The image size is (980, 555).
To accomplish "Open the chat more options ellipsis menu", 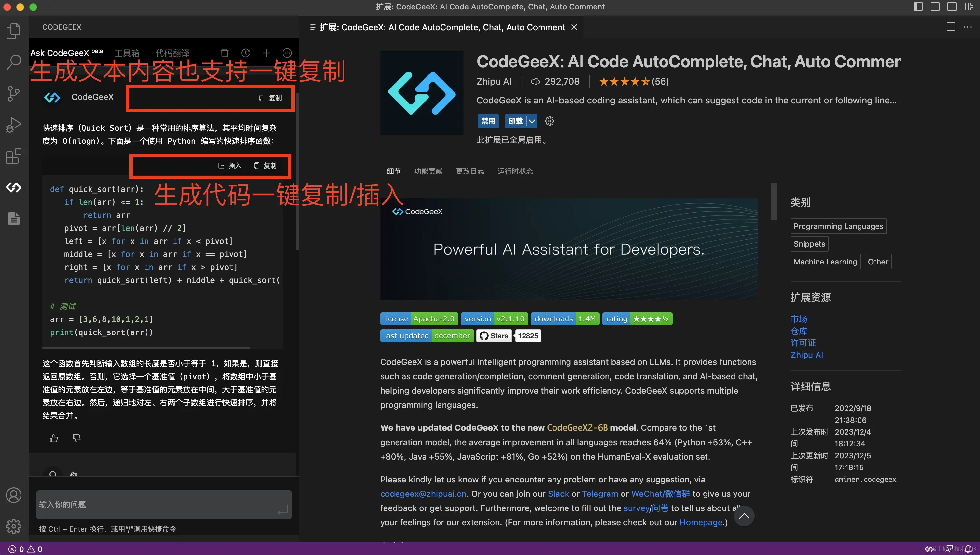I will pyautogui.click(x=287, y=53).
